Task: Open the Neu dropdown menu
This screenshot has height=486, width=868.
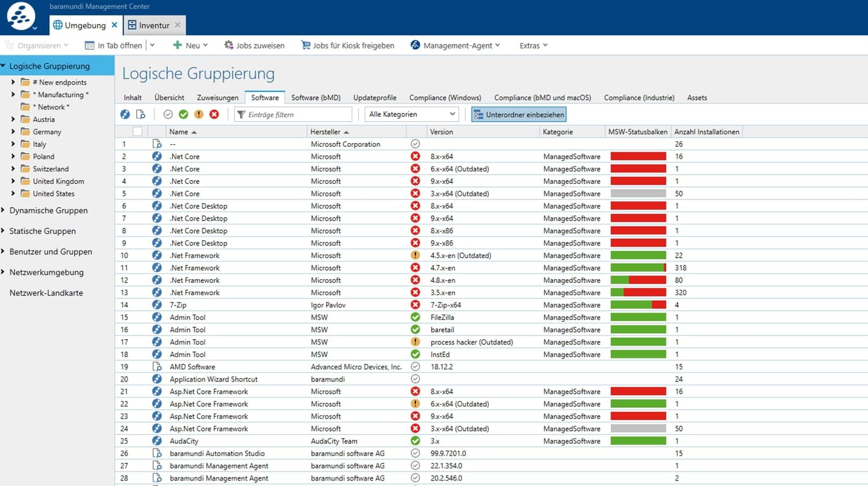Action: click(x=190, y=46)
